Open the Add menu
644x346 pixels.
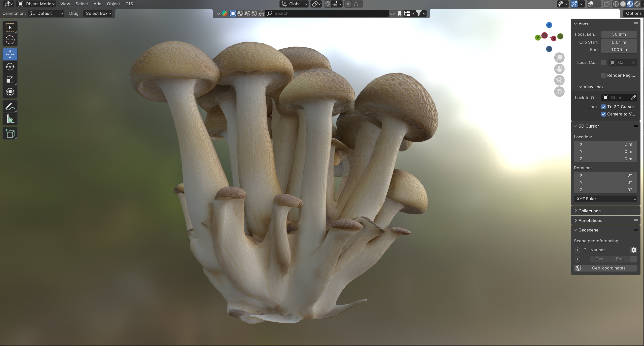point(97,4)
